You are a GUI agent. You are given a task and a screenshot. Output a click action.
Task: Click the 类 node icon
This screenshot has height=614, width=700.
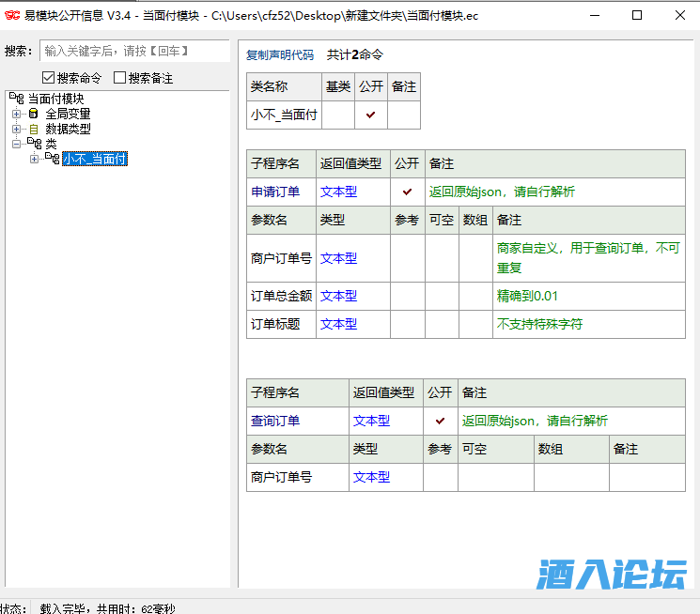click(x=34, y=144)
